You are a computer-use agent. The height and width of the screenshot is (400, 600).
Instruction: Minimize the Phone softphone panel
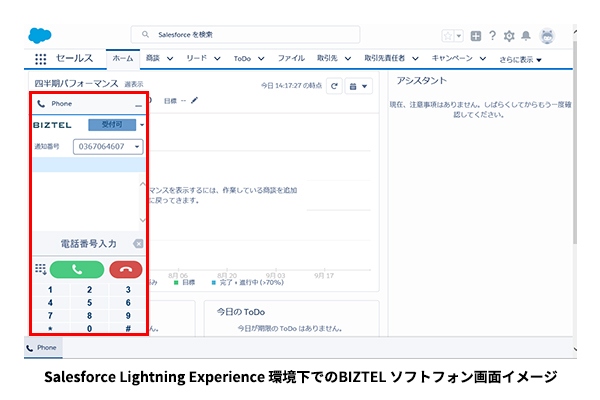click(x=138, y=104)
